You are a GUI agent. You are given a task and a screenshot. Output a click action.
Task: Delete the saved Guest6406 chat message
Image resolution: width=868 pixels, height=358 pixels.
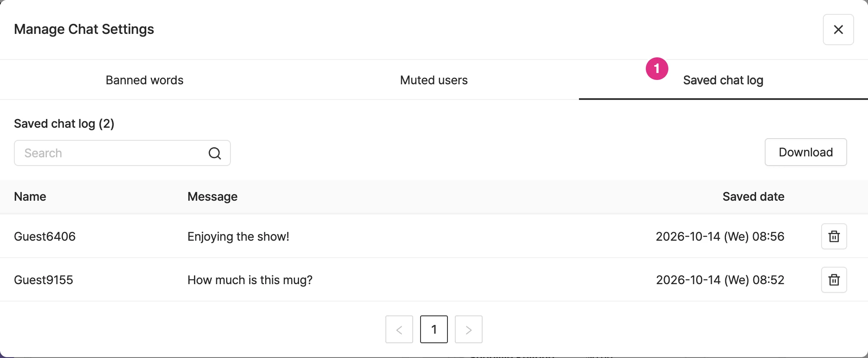[834, 236]
